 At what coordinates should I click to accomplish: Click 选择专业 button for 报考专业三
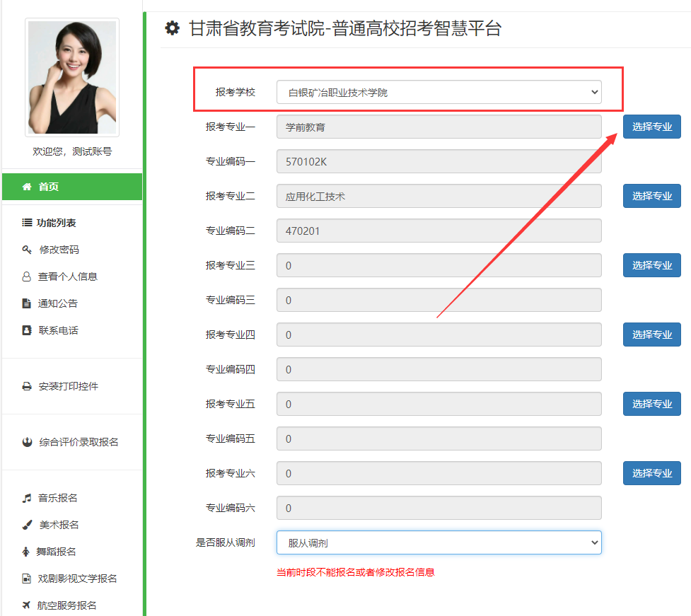[651, 265]
